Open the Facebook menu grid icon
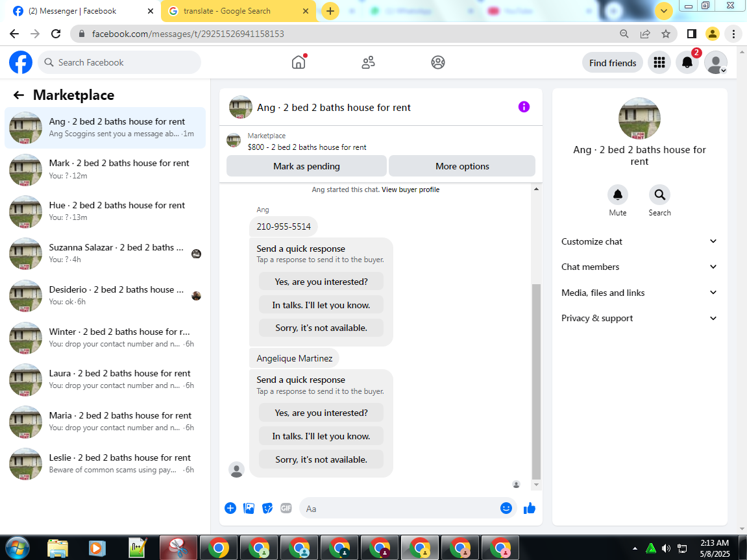The width and height of the screenshot is (747, 560). coord(659,62)
